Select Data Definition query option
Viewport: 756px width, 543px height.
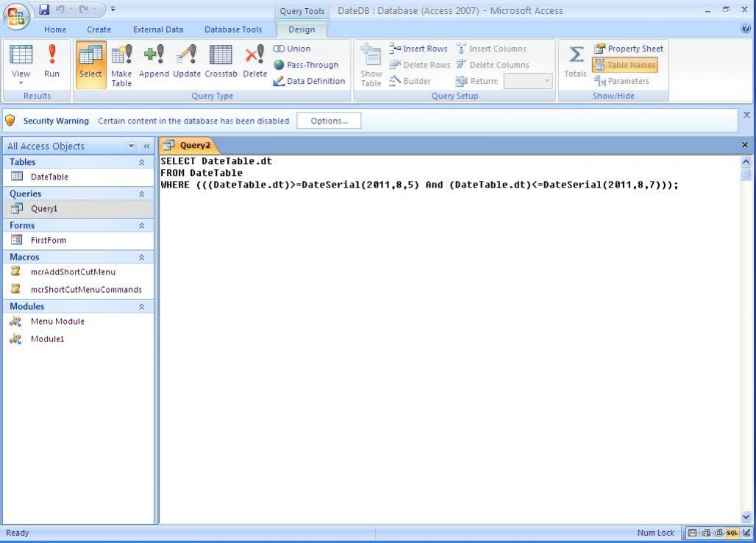[309, 81]
